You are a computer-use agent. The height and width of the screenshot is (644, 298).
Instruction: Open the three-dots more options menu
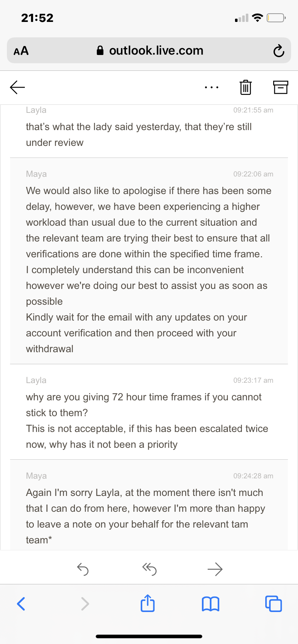pyautogui.click(x=211, y=87)
